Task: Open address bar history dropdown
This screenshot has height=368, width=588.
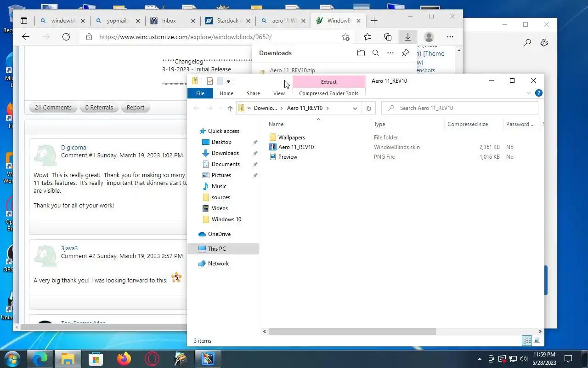Action: (355, 108)
